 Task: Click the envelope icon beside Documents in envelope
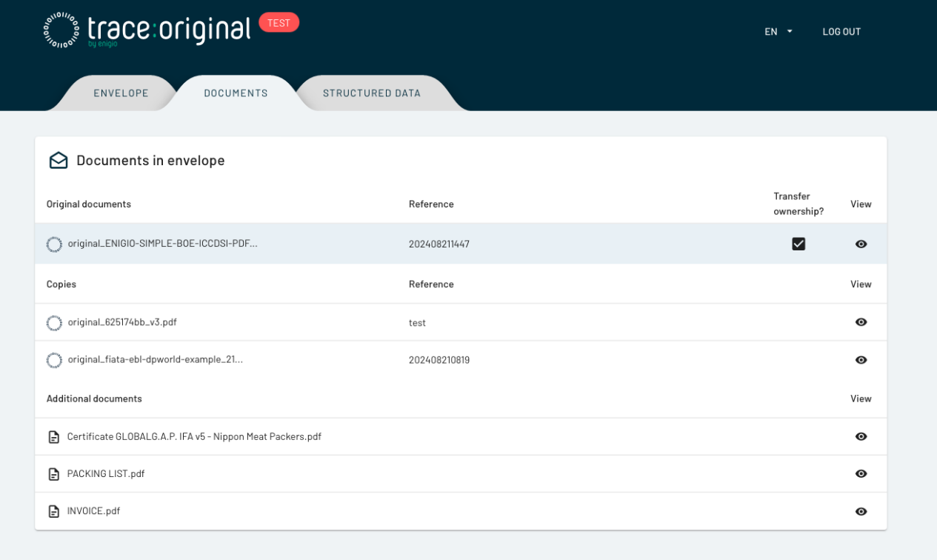click(x=59, y=161)
